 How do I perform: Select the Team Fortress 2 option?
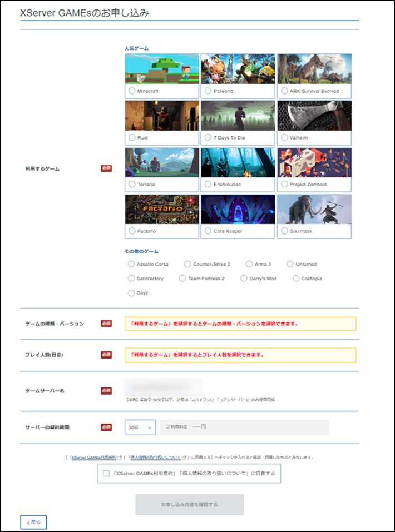[182, 278]
